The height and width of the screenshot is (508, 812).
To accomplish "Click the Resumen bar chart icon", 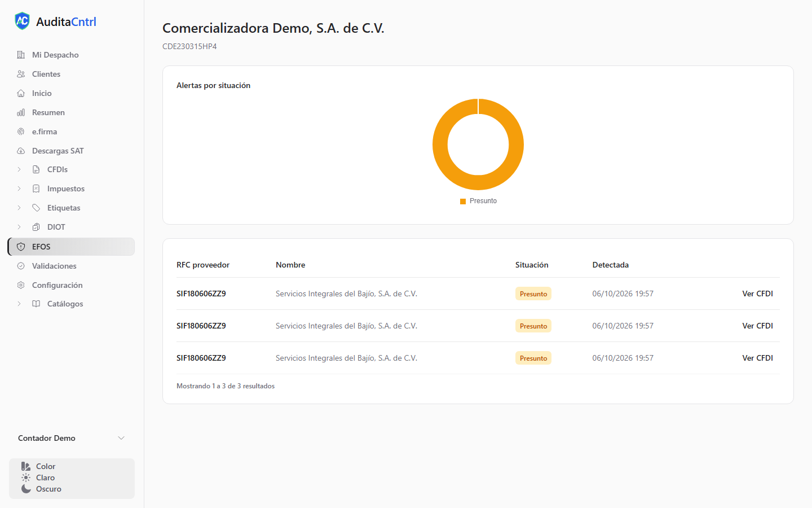I will point(21,112).
